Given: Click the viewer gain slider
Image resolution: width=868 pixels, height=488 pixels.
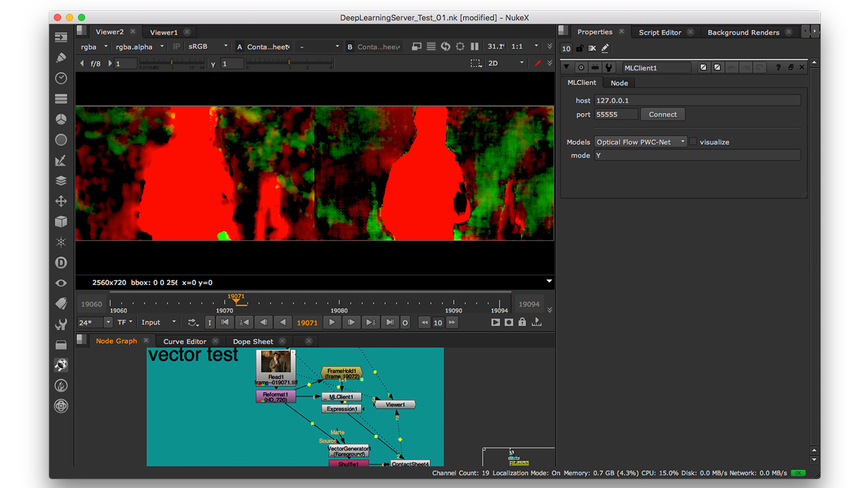Looking at the screenshot, I should point(172,63).
